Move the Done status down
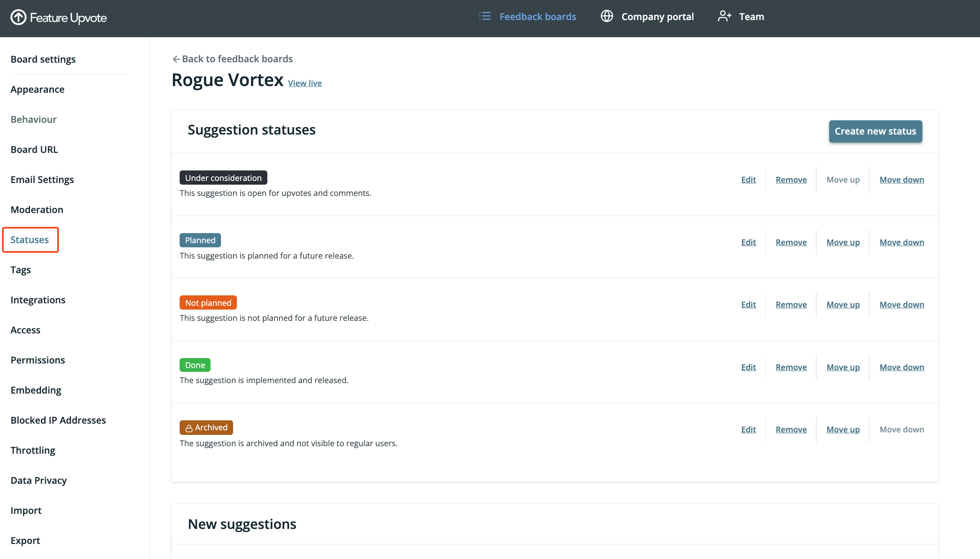This screenshot has height=559, width=980. 901,367
